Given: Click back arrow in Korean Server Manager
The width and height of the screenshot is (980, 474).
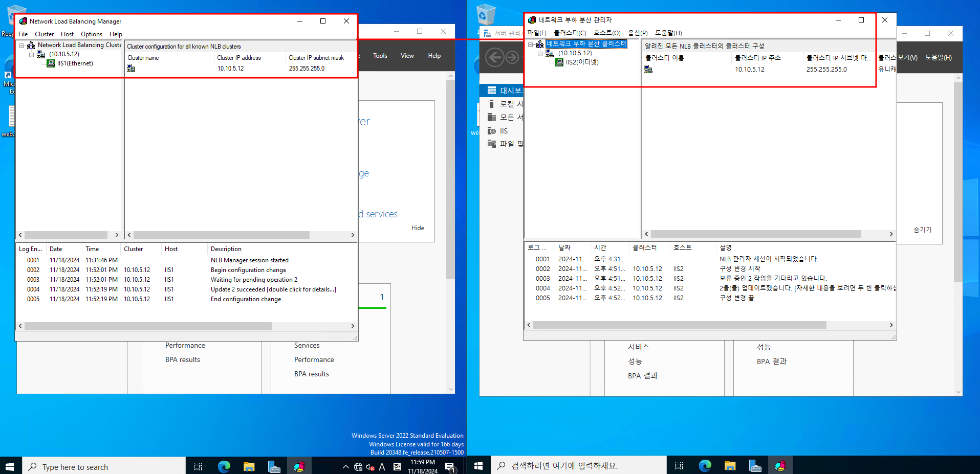Looking at the screenshot, I should 494,57.
